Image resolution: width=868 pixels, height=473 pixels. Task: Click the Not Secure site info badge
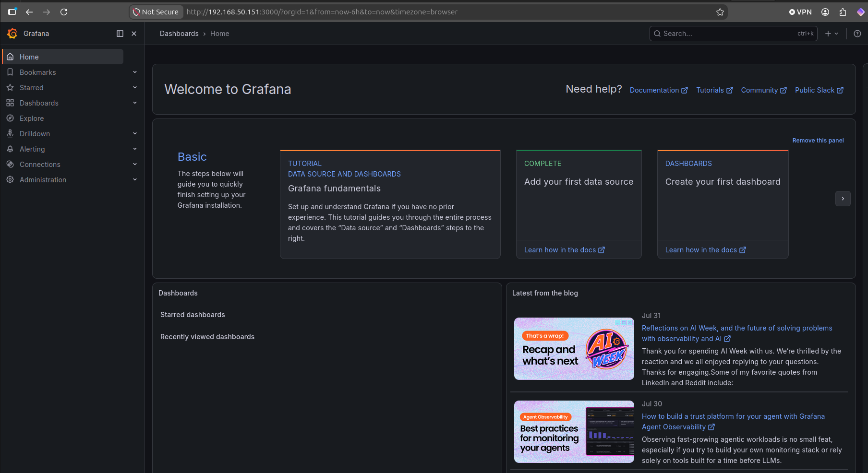(x=156, y=12)
